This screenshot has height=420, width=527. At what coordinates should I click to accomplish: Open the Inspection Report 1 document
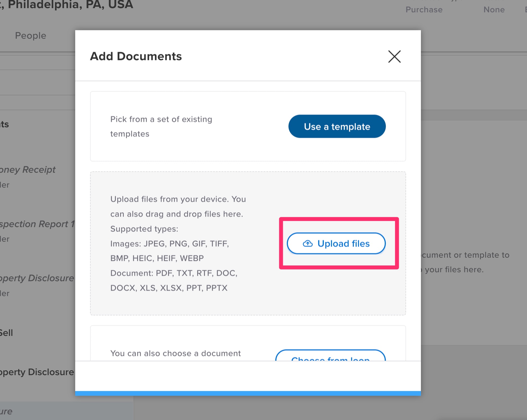point(37,224)
